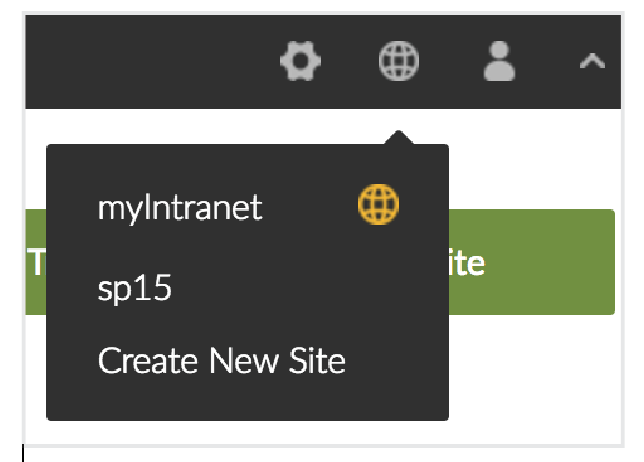Select myIntranet from the site list

[x=180, y=207]
